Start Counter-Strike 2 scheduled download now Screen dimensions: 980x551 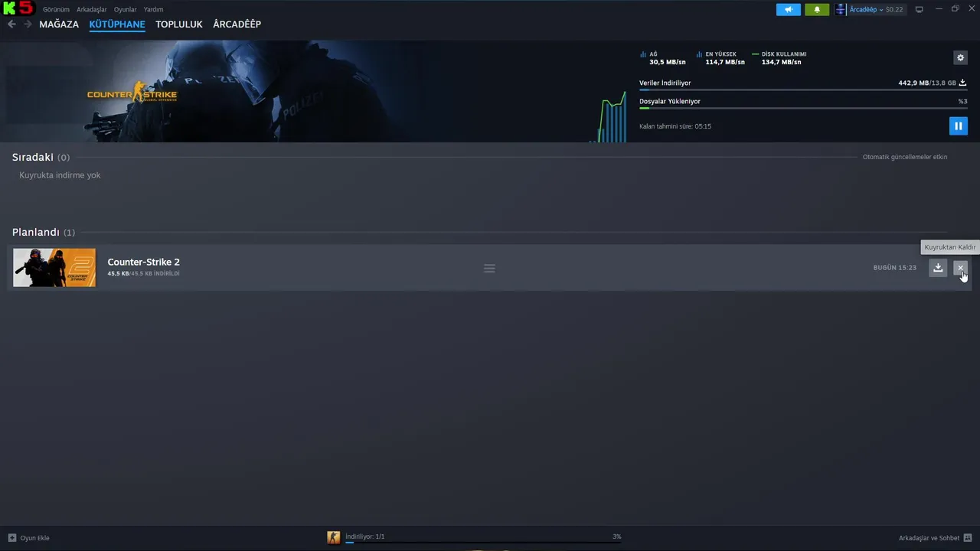938,268
